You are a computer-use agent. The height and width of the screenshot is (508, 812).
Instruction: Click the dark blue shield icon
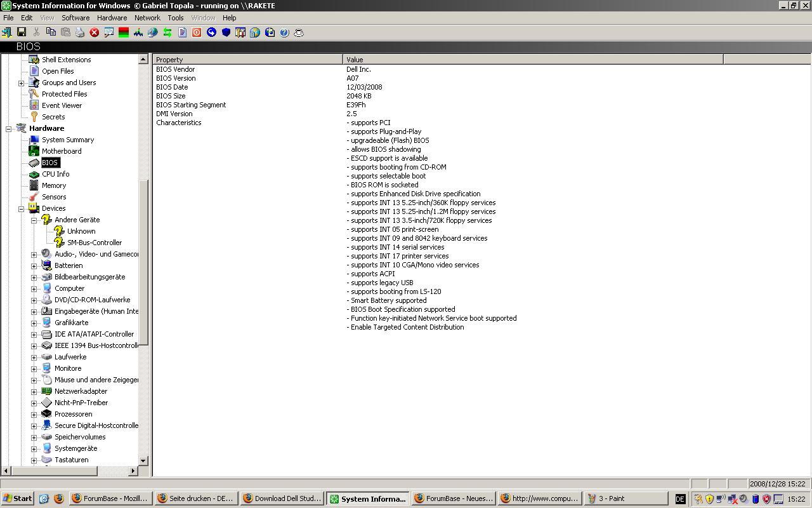click(x=226, y=32)
